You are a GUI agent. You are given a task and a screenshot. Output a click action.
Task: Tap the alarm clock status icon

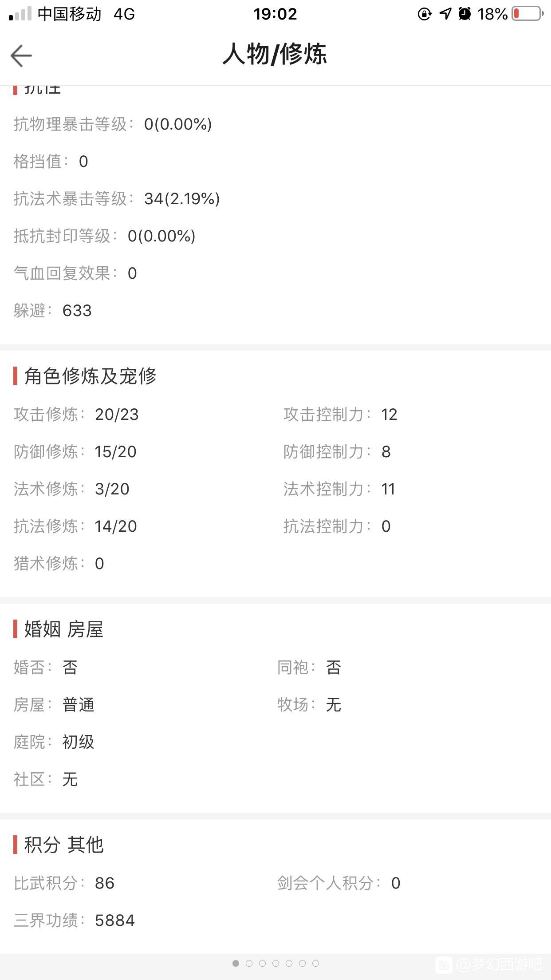(x=464, y=14)
